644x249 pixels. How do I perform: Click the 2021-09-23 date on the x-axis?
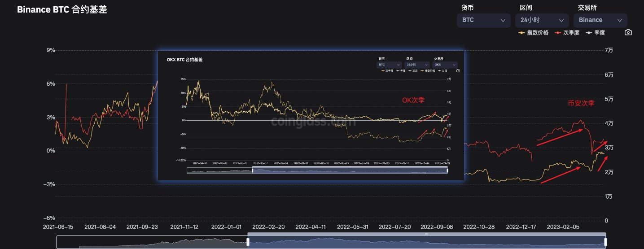tap(142, 227)
